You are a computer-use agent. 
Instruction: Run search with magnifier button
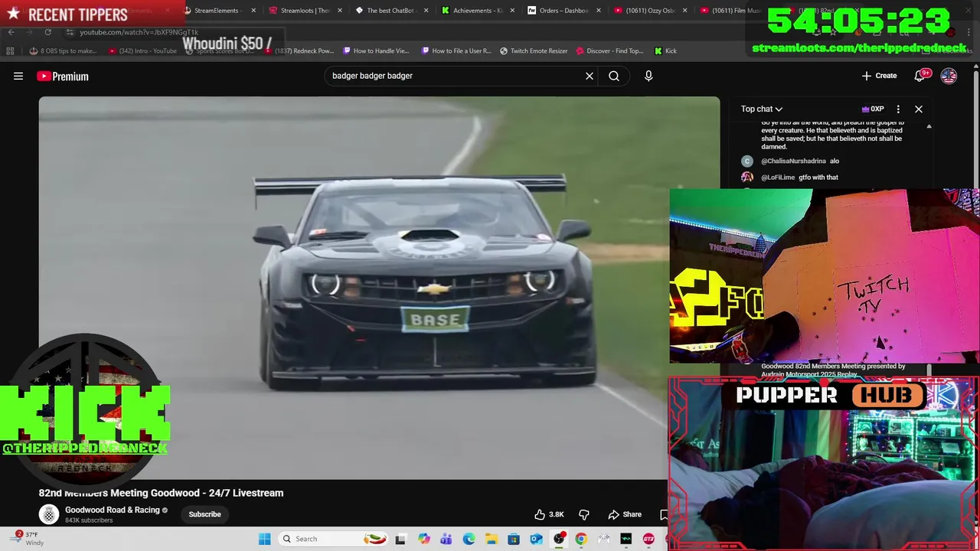(614, 76)
